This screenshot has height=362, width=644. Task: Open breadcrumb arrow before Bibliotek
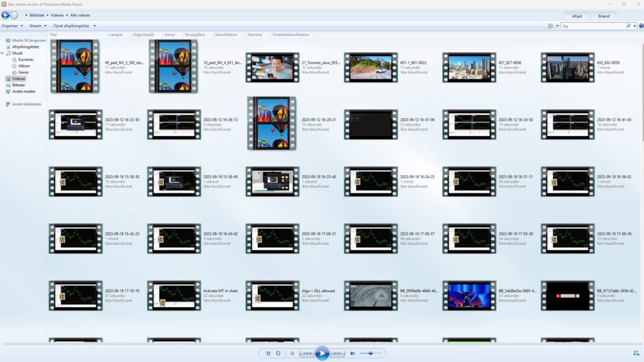[x=26, y=15]
